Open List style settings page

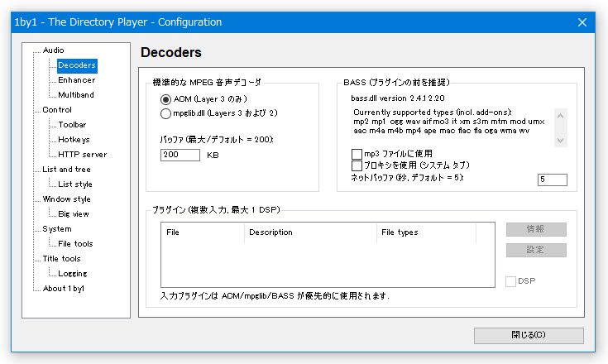[74, 184]
